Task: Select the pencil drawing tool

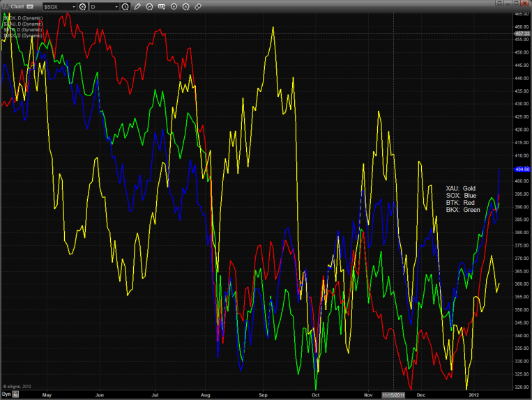Action: (137, 6)
